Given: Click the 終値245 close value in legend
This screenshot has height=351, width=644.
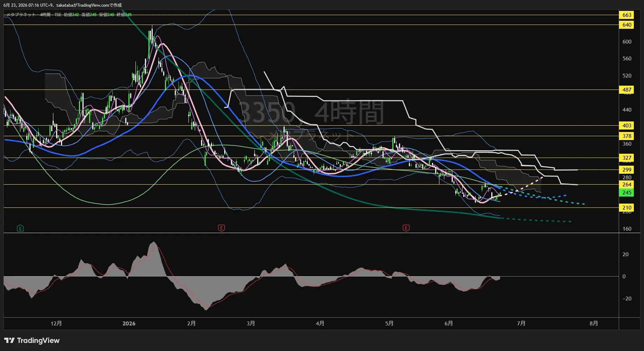Looking at the screenshot, I should point(124,15).
